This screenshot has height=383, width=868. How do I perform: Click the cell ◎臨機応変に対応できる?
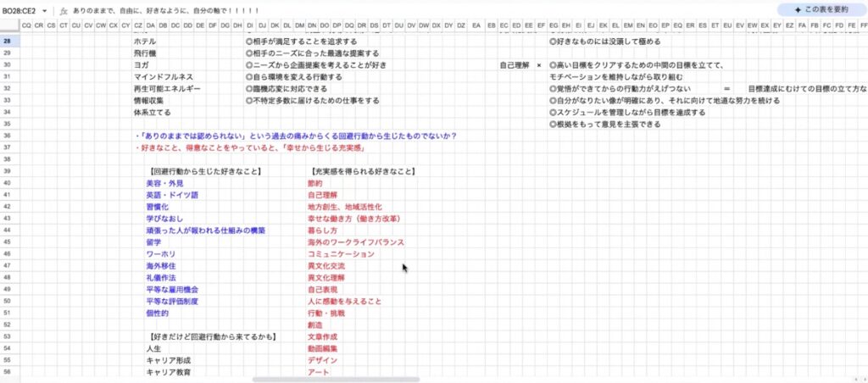[x=287, y=89]
